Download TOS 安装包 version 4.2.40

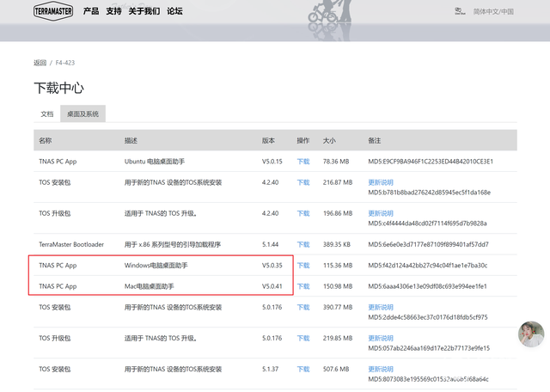click(x=303, y=182)
